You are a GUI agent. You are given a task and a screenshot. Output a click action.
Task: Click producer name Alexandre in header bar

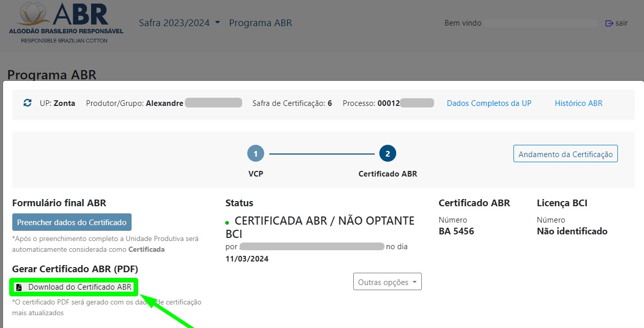(164, 103)
